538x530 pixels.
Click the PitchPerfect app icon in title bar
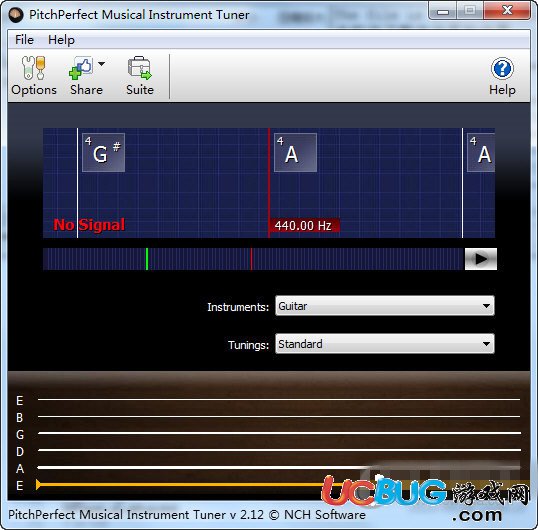[16, 15]
